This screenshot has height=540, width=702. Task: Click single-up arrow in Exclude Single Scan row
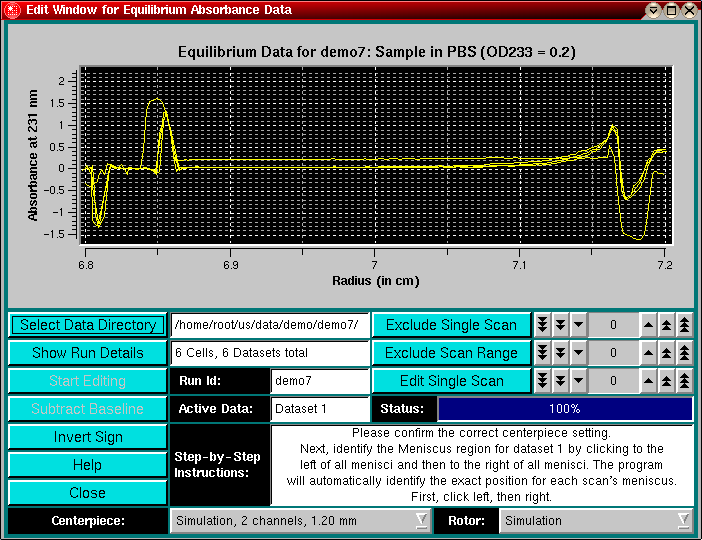click(648, 325)
